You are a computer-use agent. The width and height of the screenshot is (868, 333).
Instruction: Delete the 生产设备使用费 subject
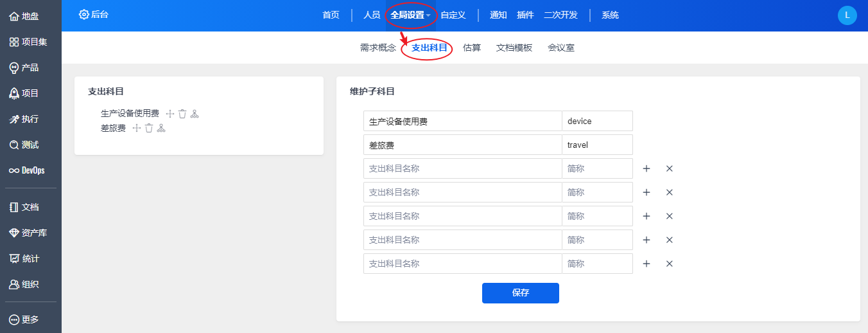click(182, 114)
